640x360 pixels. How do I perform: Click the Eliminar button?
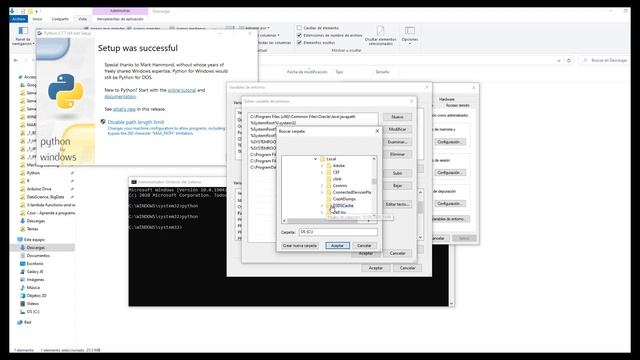[397, 154]
